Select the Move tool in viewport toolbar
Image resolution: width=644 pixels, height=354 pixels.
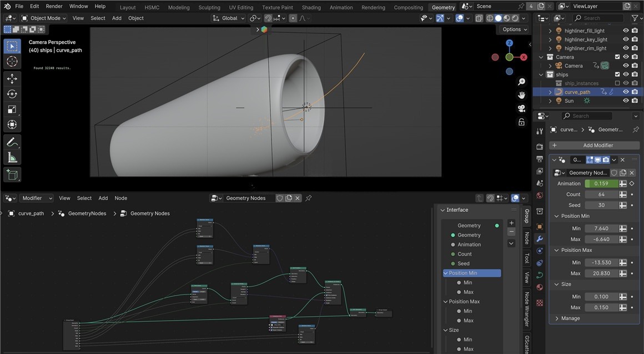[12, 79]
